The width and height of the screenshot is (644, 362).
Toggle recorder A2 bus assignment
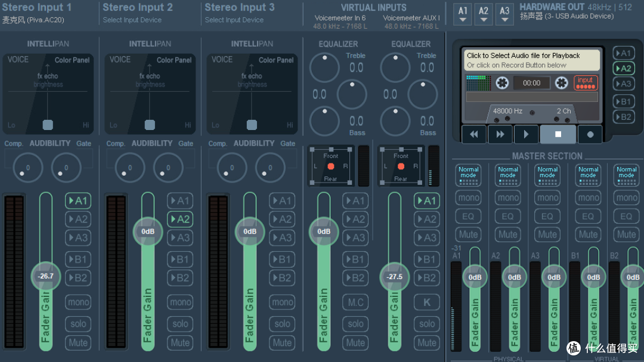[624, 68]
